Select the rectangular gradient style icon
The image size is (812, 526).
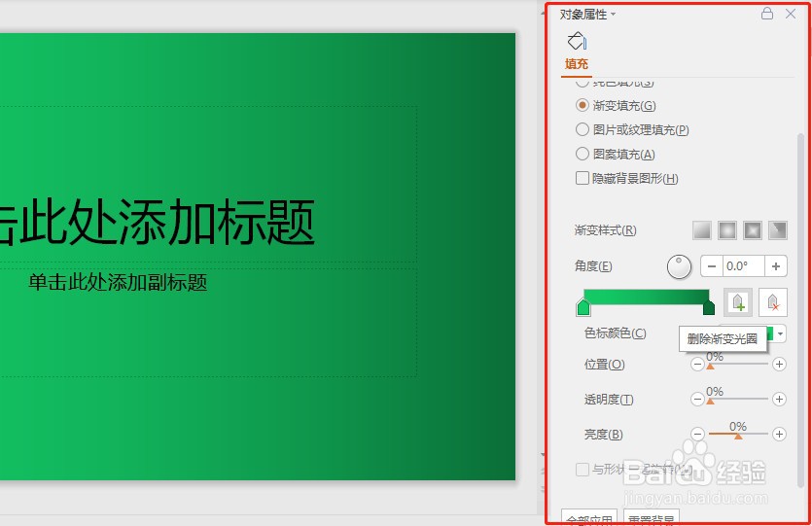(x=753, y=229)
